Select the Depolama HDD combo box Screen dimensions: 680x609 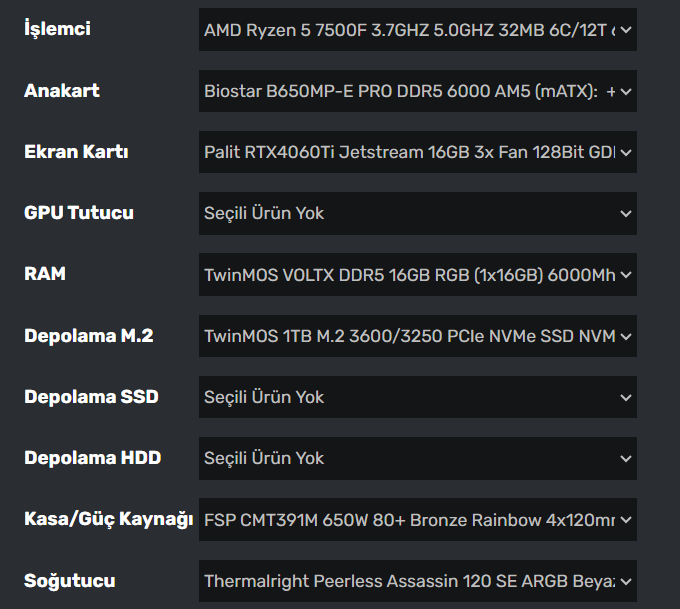[410, 458]
